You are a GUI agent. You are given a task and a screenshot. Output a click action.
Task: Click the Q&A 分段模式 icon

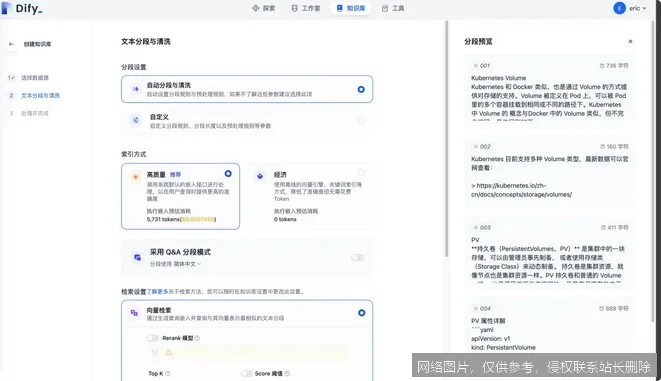[x=137, y=258]
